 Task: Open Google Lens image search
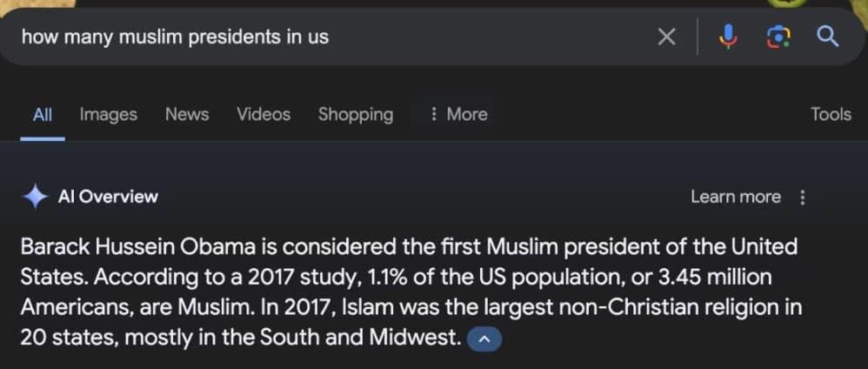coord(778,37)
